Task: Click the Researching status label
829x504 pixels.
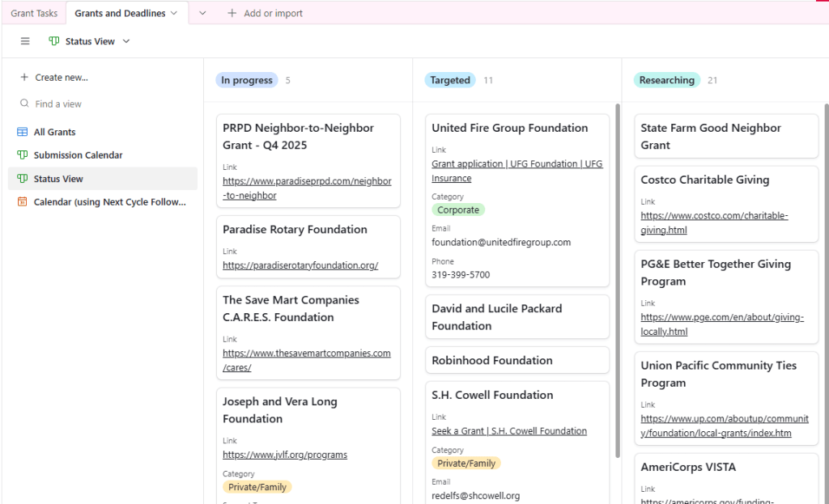Action: click(x=666, y=80)
